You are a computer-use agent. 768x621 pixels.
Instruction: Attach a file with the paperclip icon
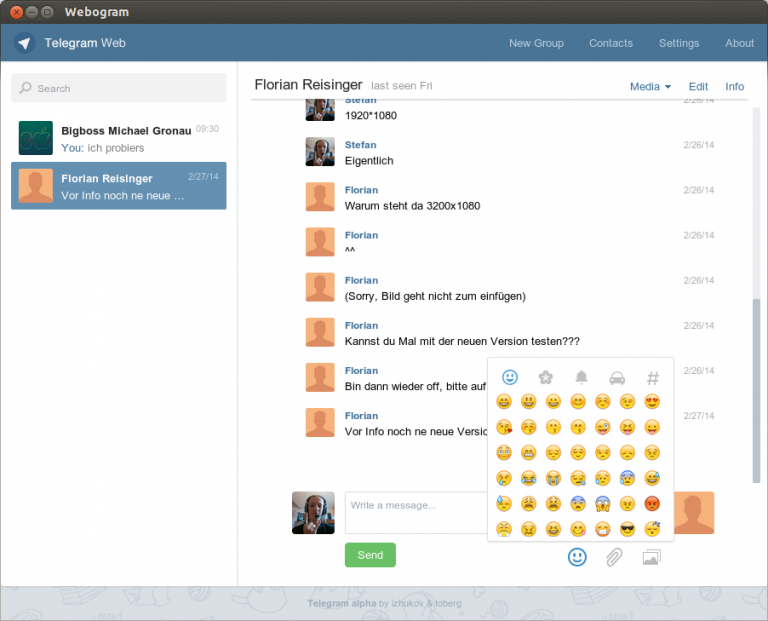coord(614,557)
